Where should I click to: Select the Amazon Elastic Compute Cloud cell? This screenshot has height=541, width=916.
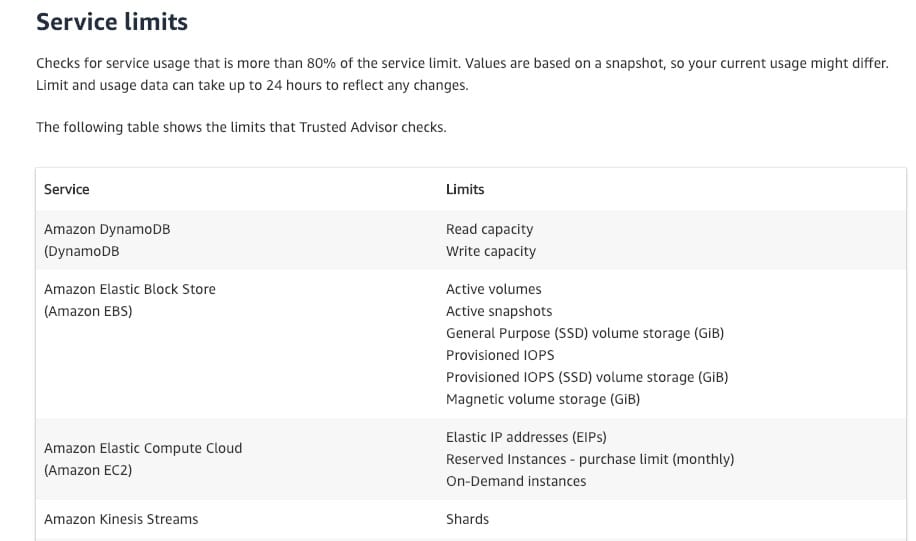[143, 459]
